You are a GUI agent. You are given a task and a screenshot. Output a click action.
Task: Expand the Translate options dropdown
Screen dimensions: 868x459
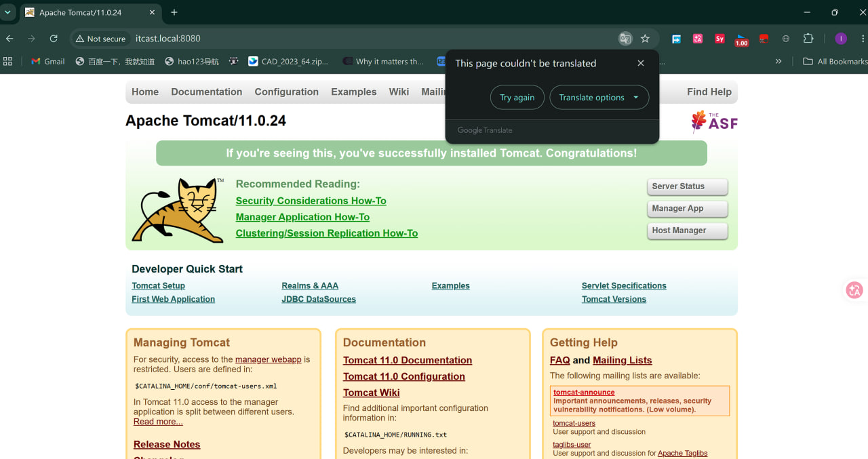(599, 98)
